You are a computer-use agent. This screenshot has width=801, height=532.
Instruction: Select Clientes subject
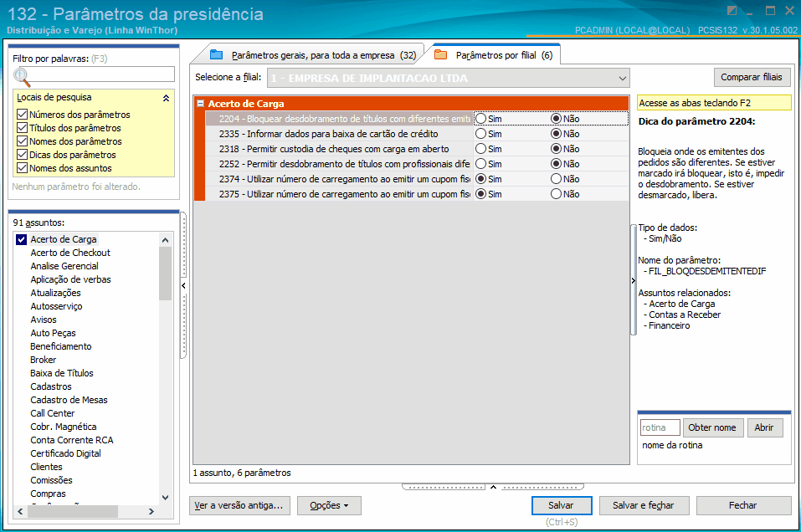(46, 467)
